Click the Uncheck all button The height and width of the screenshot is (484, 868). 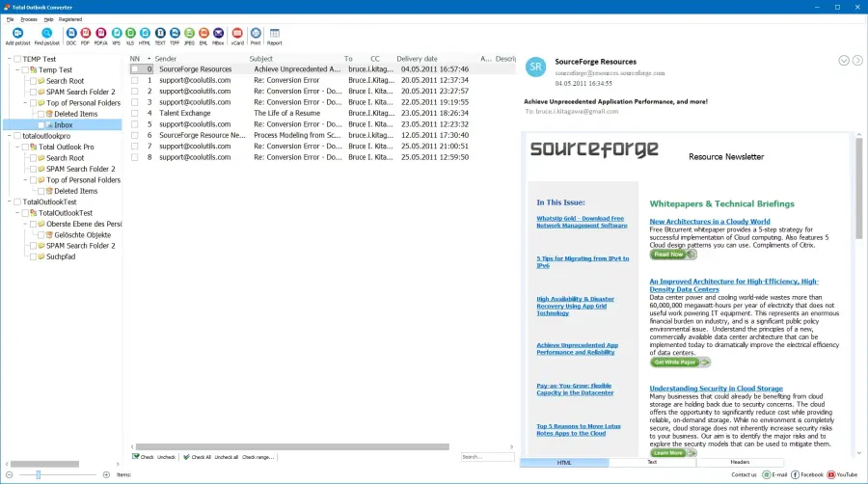(x=227, y=457)
